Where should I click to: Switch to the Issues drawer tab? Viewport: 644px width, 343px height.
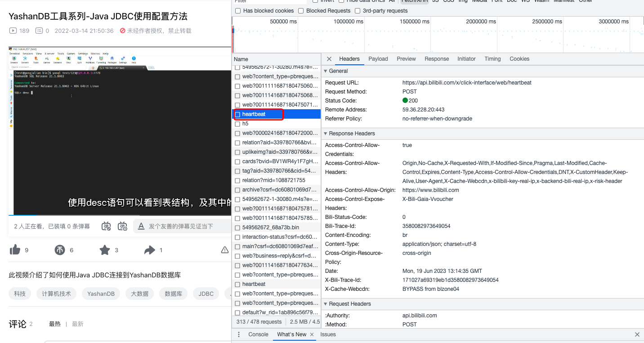(x=328, y=334)
